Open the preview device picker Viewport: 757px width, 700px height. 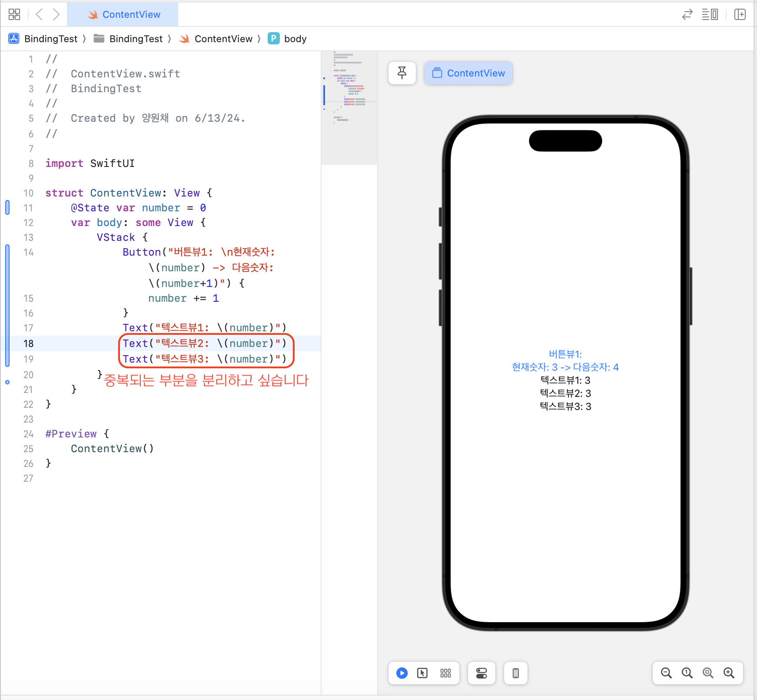click(516, 673)
